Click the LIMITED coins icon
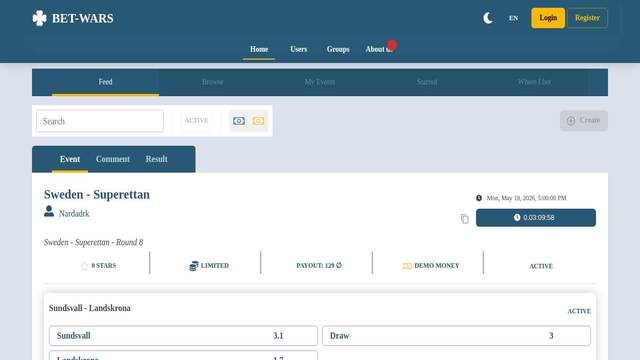 pos(193,266)
